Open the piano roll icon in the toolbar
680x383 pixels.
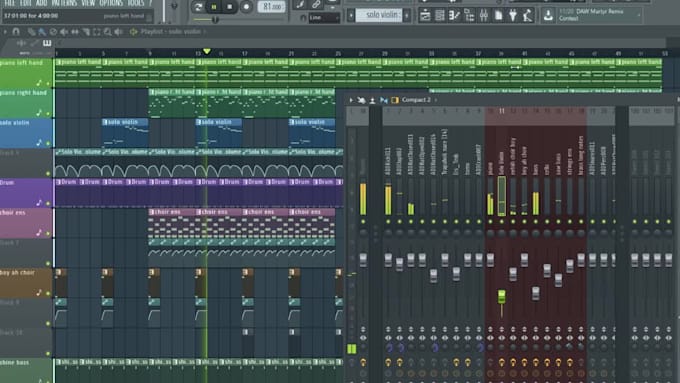454,16
